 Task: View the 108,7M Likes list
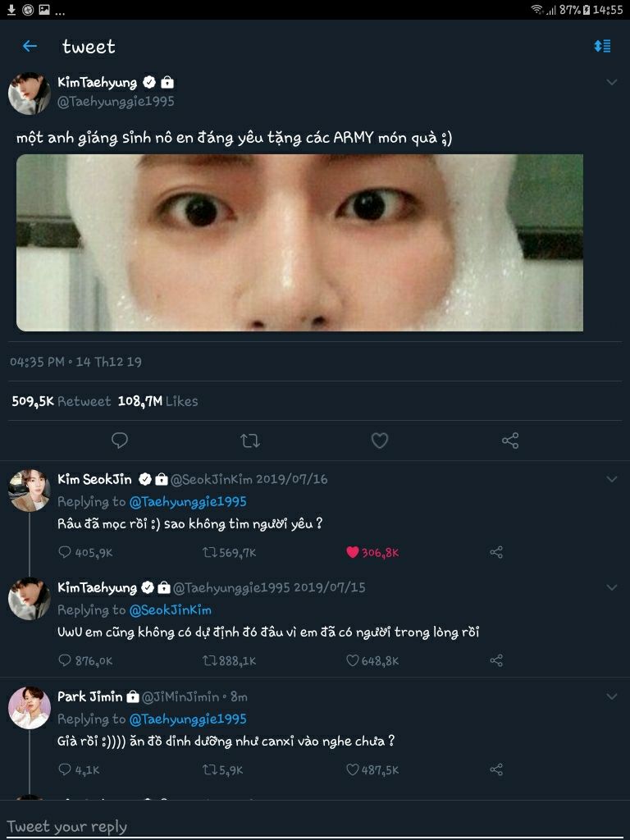tap(158, 401)
